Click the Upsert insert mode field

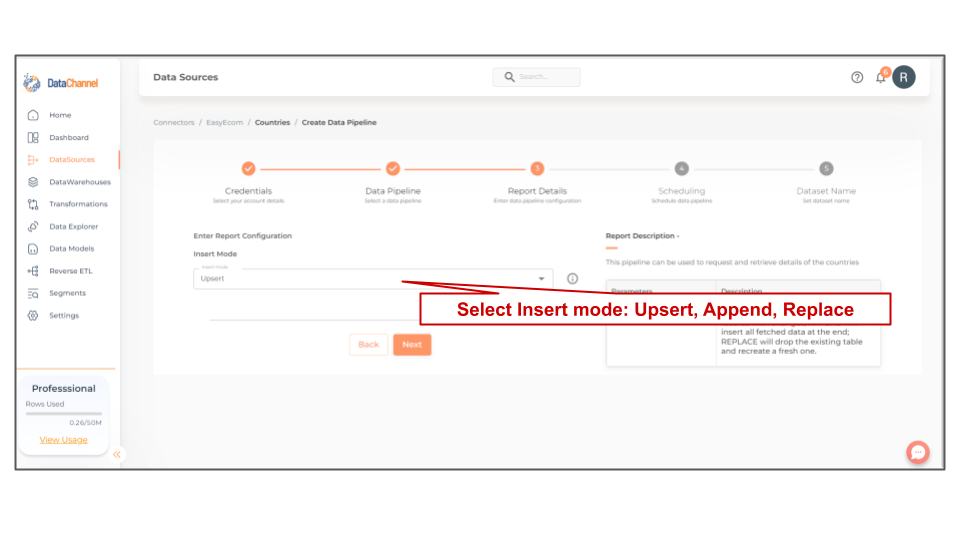373,279
